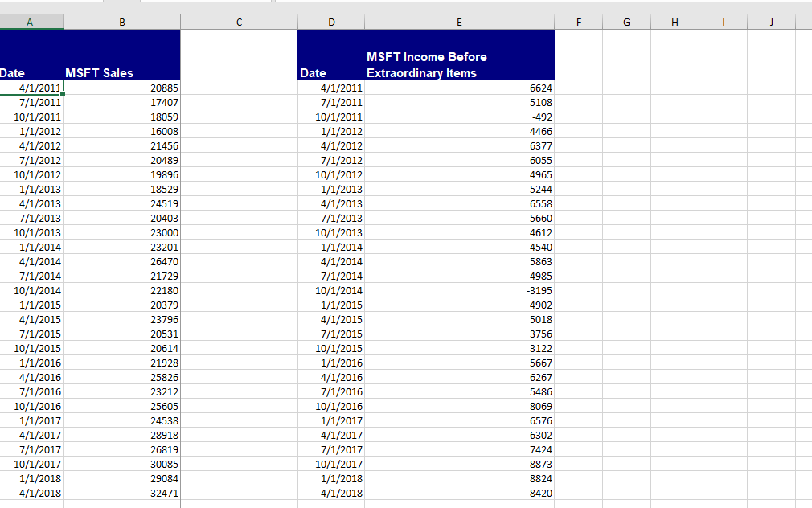Click the dark blue Date header in column D
812x508 pixels.
point(312,72)
